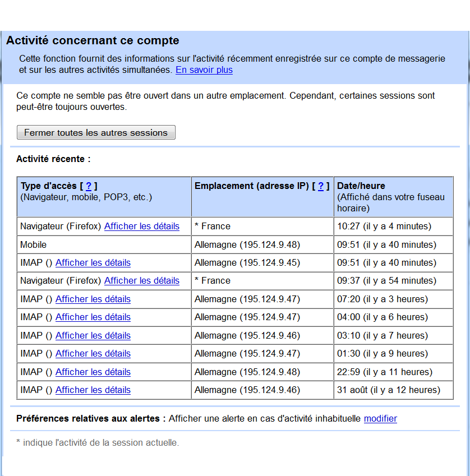Open help '?' next to Type d'accès
This screenshot has width=470, height=476.
click(89, 186)
